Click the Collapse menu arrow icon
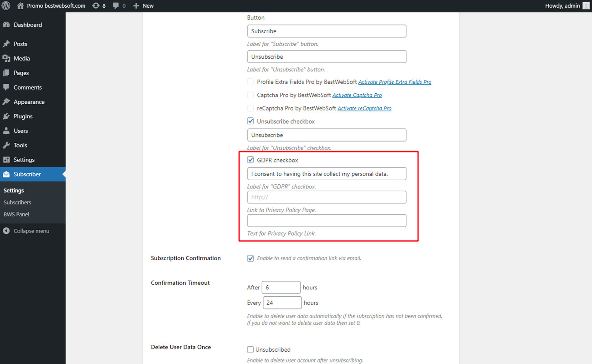This screenshot has height=364, width=592. pos(6,231)
